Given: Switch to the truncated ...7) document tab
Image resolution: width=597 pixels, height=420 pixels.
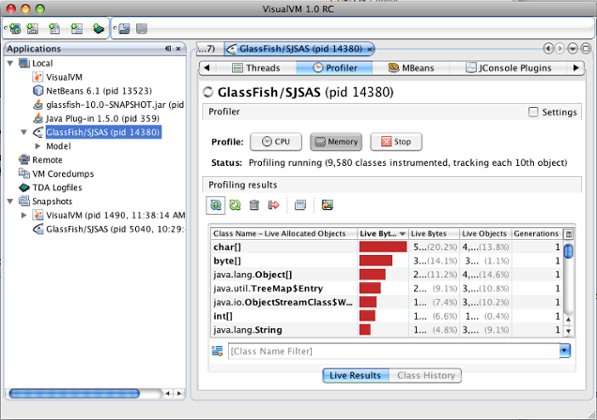Looking at the screenshot, I should [x=209, y=49].
